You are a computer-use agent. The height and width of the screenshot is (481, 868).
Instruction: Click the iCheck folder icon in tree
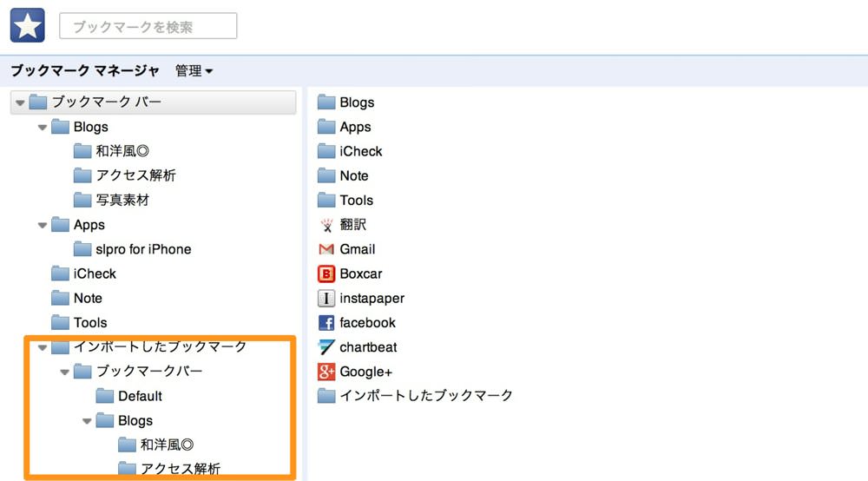click(x=61, y=273)
